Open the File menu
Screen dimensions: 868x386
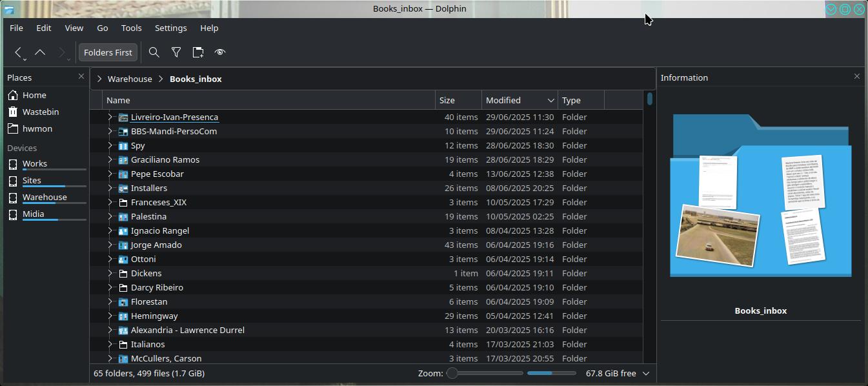(17, 28)
